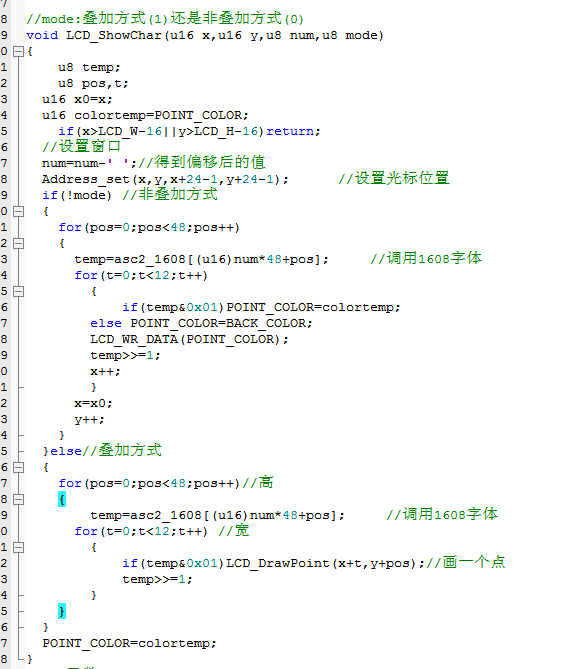Click the 'u16 x0=x;' line
565x669 pixels.
click(77, 99)
